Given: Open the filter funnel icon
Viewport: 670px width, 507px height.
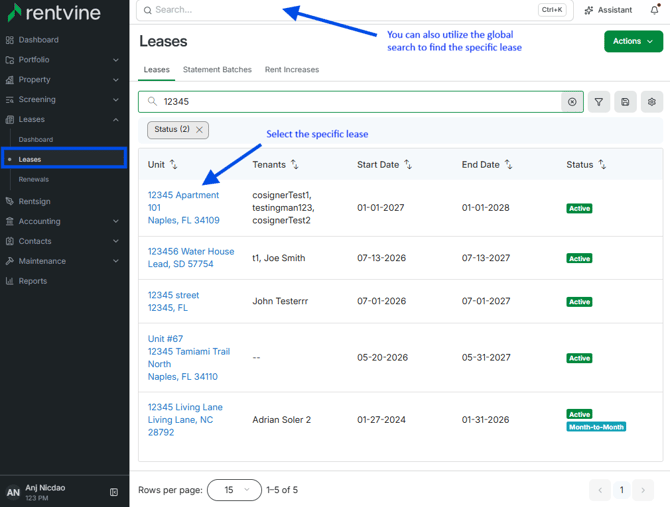Looking at the screenshot, I should 599,102.
